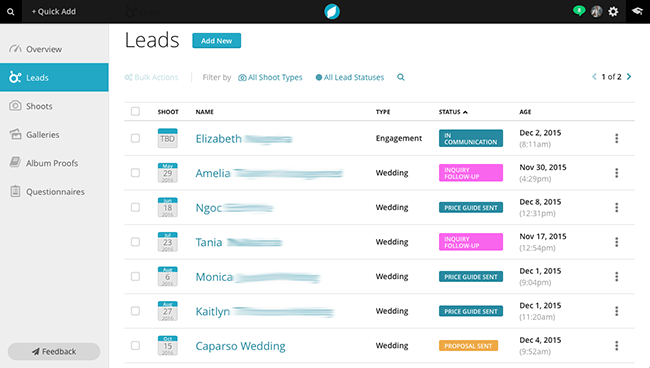Click the pink Inquiry Follow-Up status for Amelia
Viewport: 650px width, 368px height.
(x=471, y=173)
